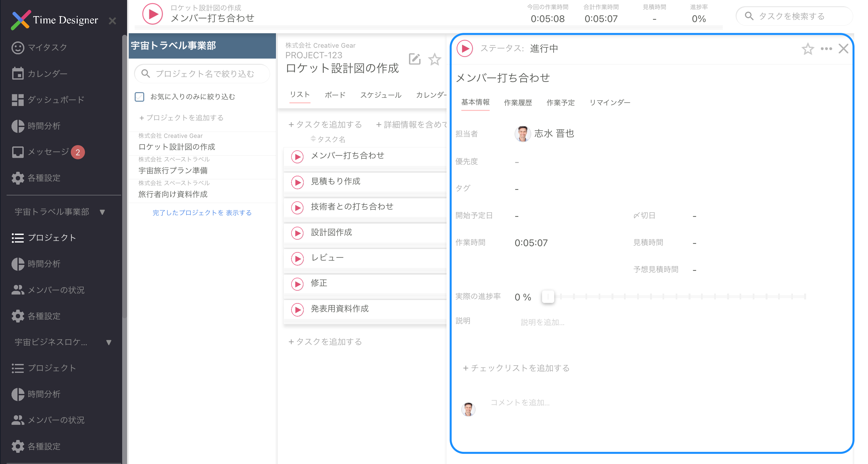Start the timer for レビュー task
The image size is (868, 464).
[x=298, y=258]
